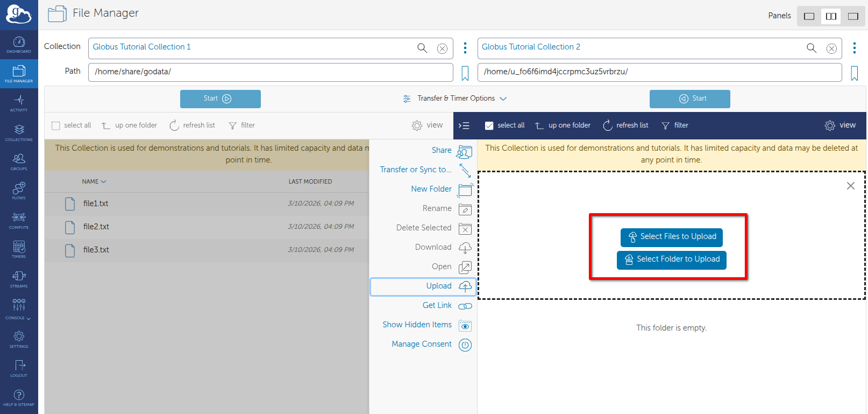Image resolution: width=868 pixels, height=414 pixels.
Task: Sort by LAST MODIFIED column
Action: pos(310,181)
